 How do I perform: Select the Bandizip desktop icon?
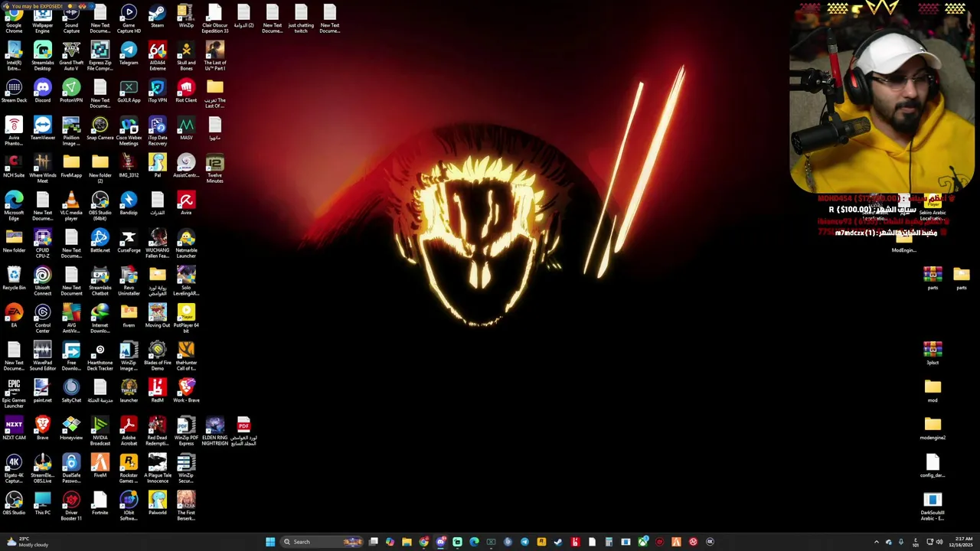129,204
